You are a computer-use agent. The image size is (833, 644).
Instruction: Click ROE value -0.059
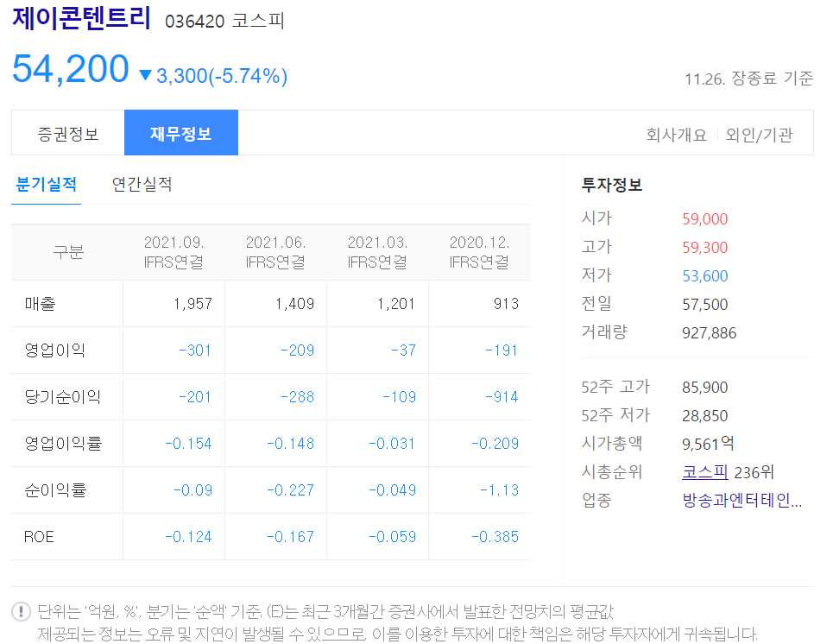392,537
